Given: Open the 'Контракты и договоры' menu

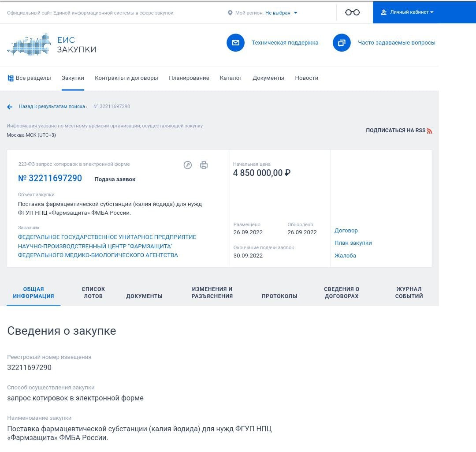Looking at the screenshot, I should [126, 78].
